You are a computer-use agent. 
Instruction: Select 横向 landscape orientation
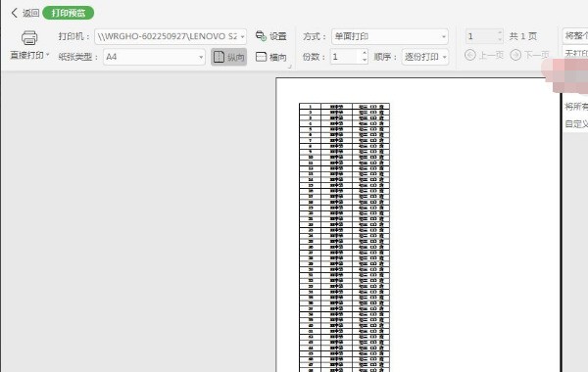point(271,57)
